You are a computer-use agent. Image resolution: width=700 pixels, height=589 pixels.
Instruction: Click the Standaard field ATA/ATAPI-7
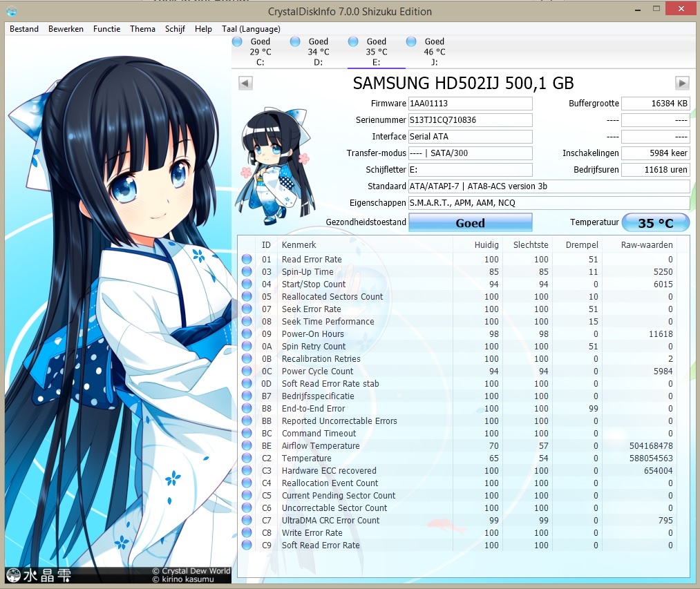[549, 186]
